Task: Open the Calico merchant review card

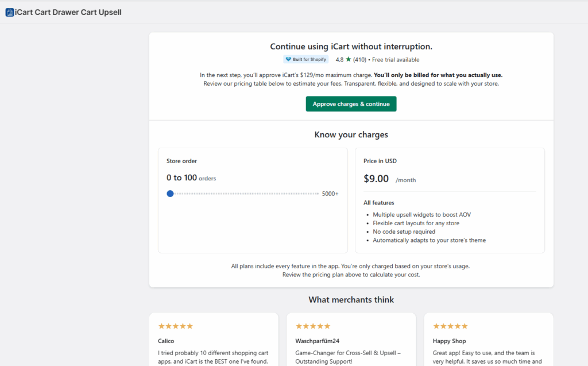Action: pyautogui.click(x=214, y=345)
